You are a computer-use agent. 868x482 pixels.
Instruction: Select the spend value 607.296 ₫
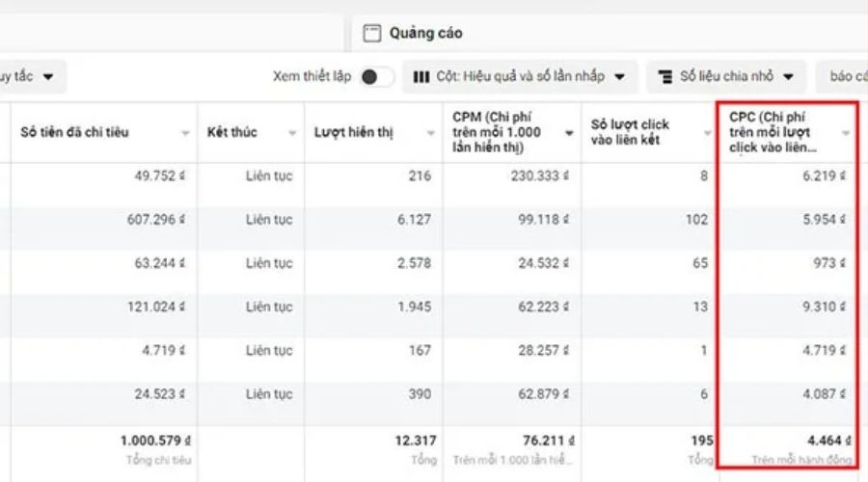click(x=156, y=220)
